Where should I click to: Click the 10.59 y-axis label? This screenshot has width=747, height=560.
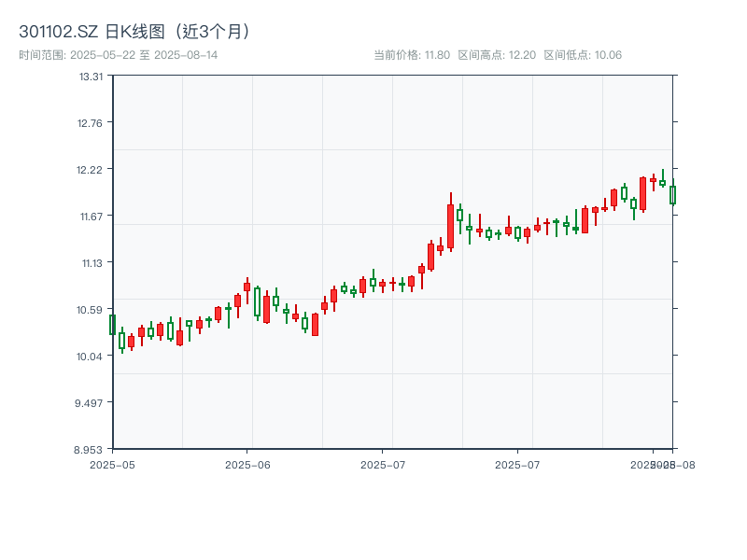point(92,310)
